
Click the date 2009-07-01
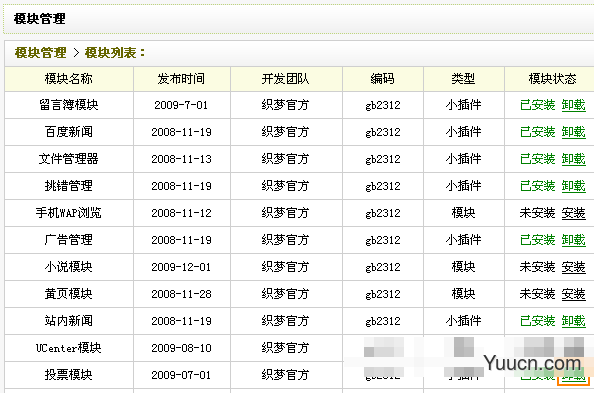tap(181, 375)
